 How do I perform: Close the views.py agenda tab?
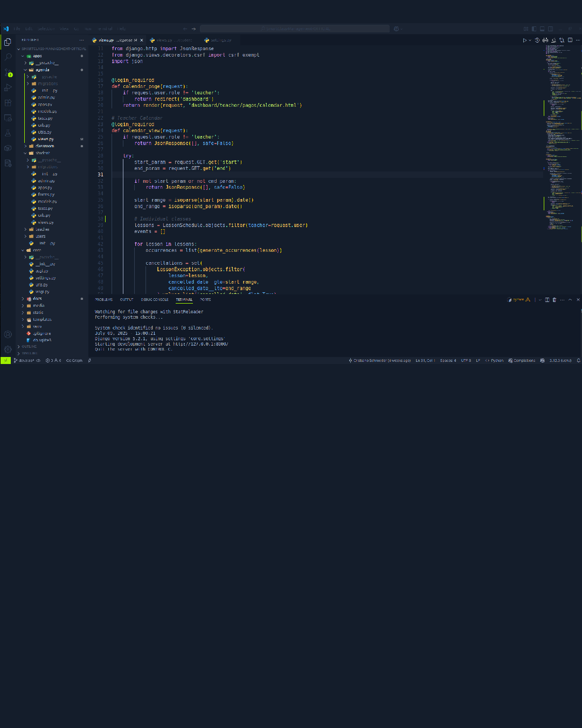142,40
